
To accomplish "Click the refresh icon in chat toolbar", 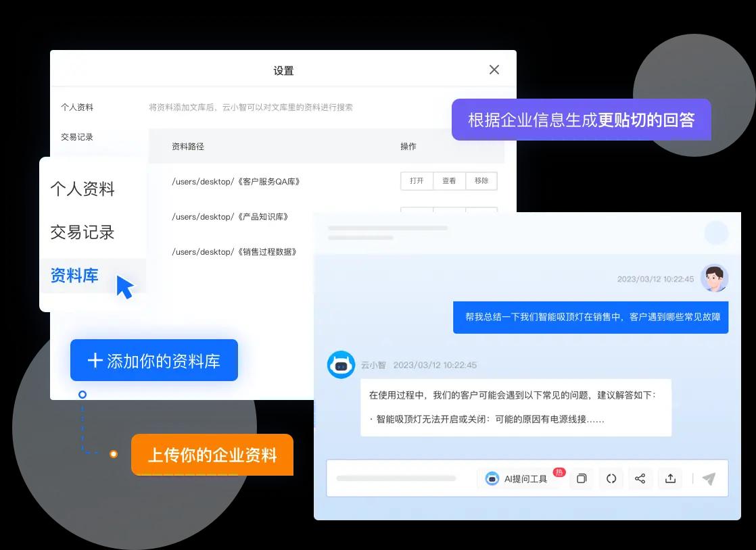I will [x=611, y=478].
